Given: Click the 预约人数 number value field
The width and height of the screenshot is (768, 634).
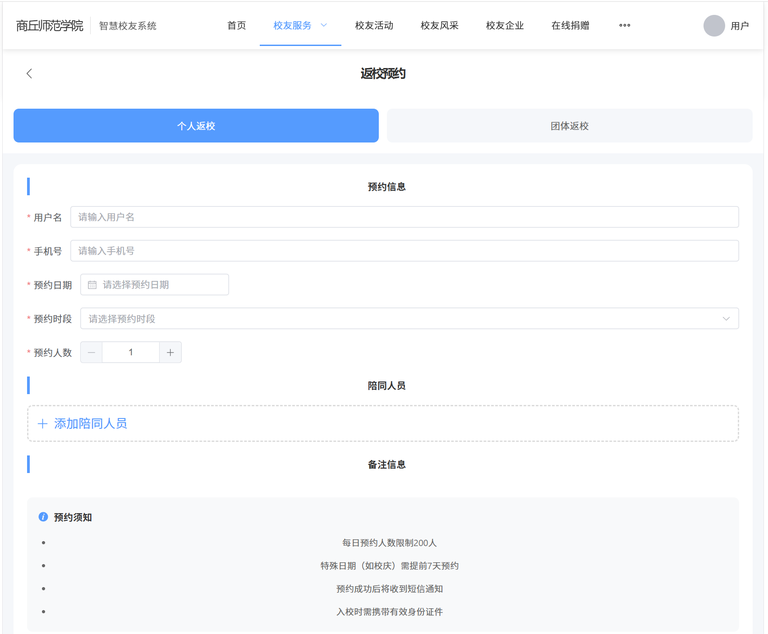Looking at the screenshot, I should [131, 352].
